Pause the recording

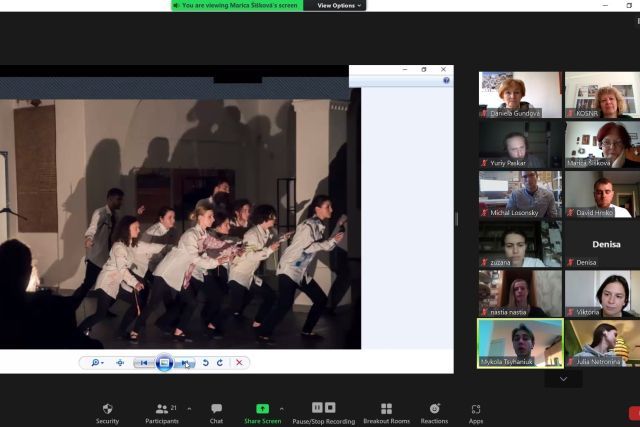(317, 408)
